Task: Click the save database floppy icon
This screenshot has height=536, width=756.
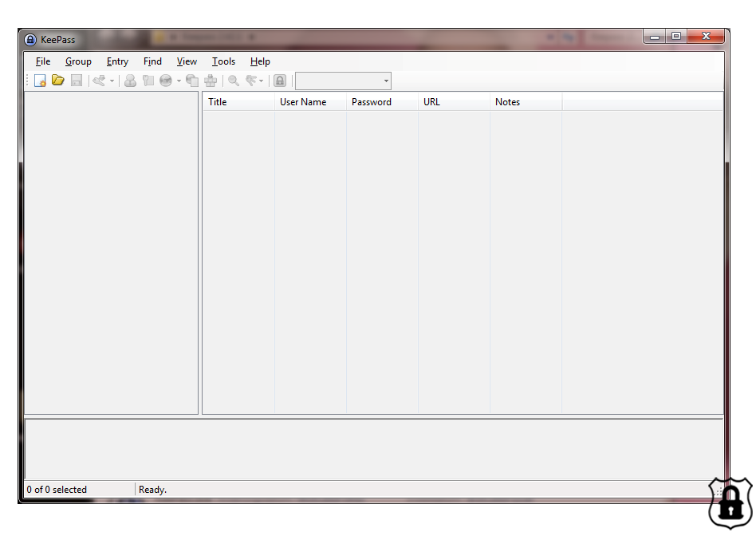Action: tap(77, 81)
